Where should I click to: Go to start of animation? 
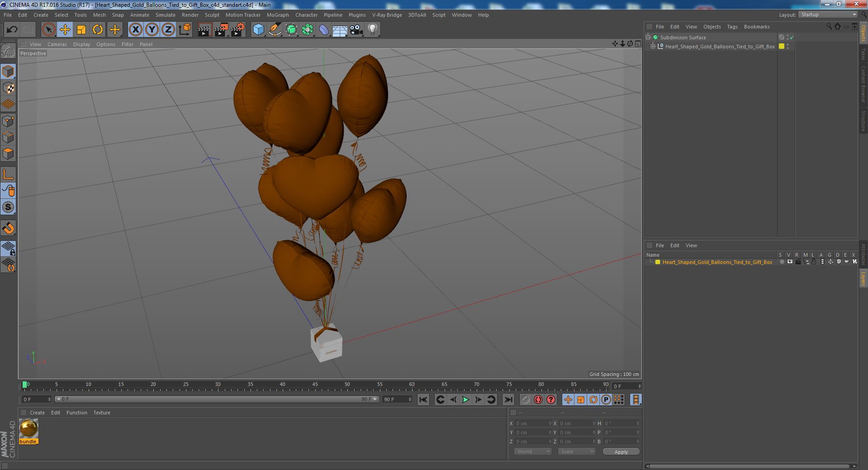click(423, 399)
